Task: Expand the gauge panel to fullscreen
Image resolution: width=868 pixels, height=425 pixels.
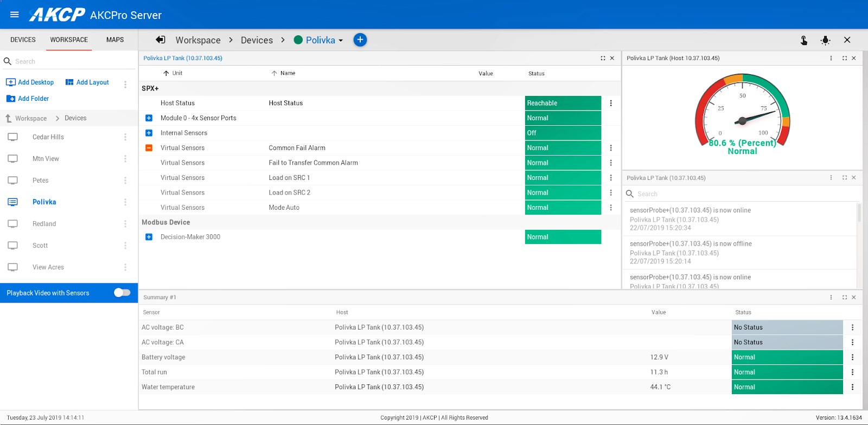Action: (x=844, y=58)
